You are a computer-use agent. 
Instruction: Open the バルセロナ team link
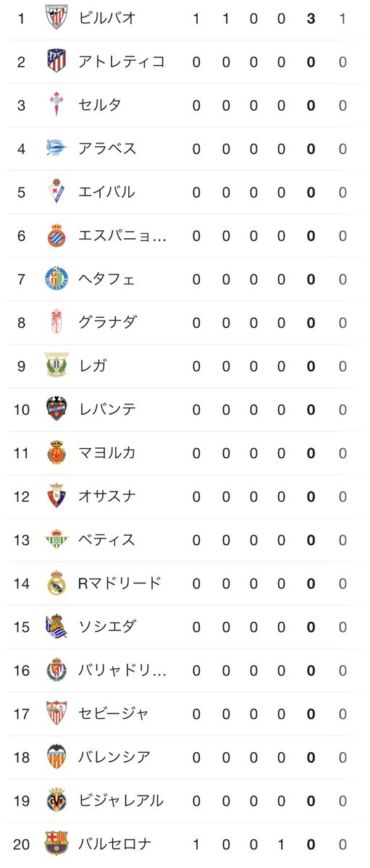pos(114,844)
